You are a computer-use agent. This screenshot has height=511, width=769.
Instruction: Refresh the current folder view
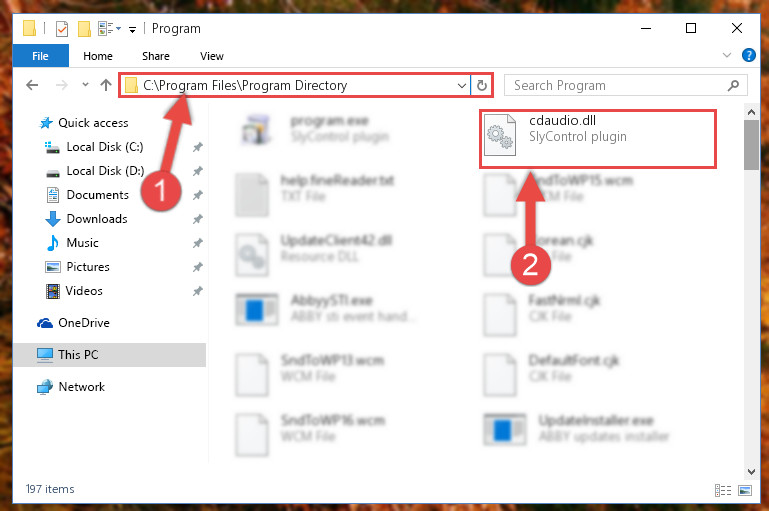(x=482, y=85)
